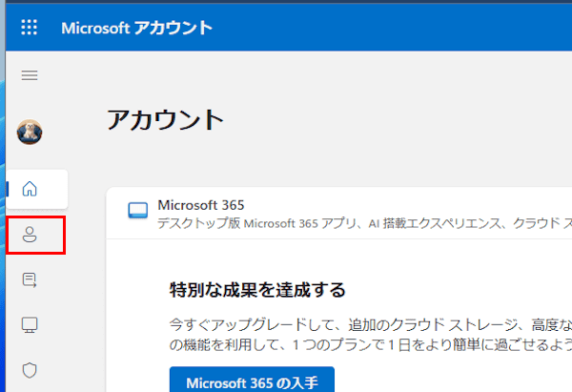Click the Microsoft 365 laptop icon
This screenshot has width=572, height=392.
point(138,211)
